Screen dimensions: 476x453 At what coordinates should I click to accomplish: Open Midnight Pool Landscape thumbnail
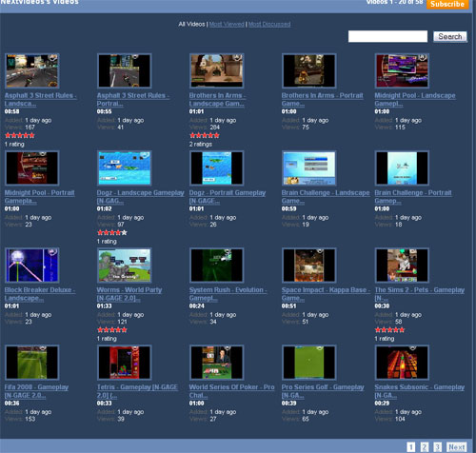coord(402,70)
